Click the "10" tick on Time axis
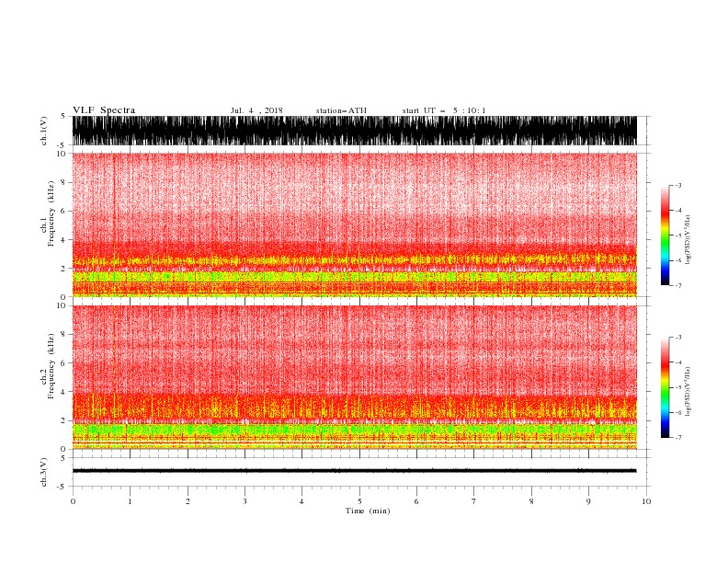 (x=646, y=501)
